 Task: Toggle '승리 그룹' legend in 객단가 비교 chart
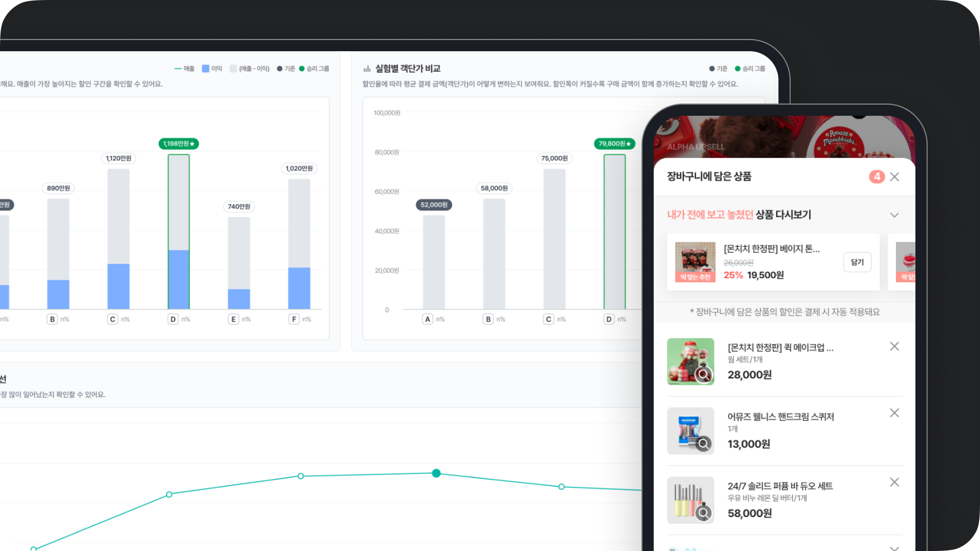click(750, 68)
